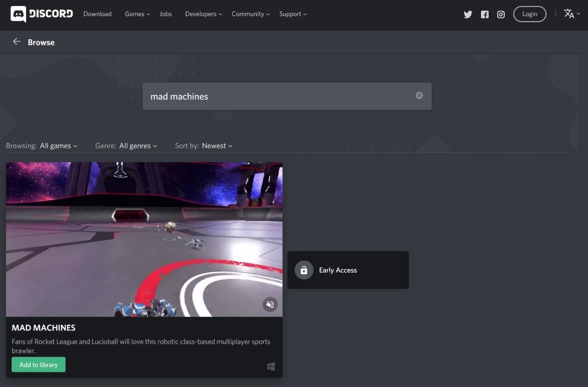Open the Genre All genres filter
This screenshot has height=387, width=588.
tap(138, 146)
